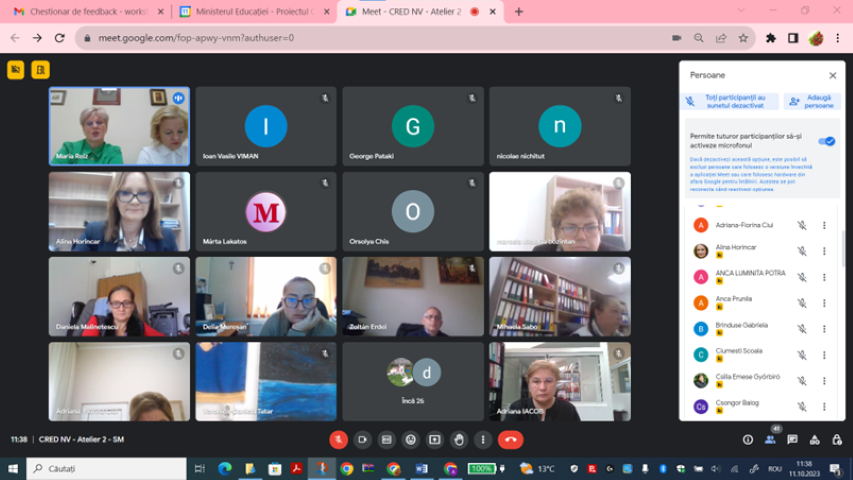Click the present screen icon
Screen dimensions: 853x480
pyautogui.click(x=435, y=439)
